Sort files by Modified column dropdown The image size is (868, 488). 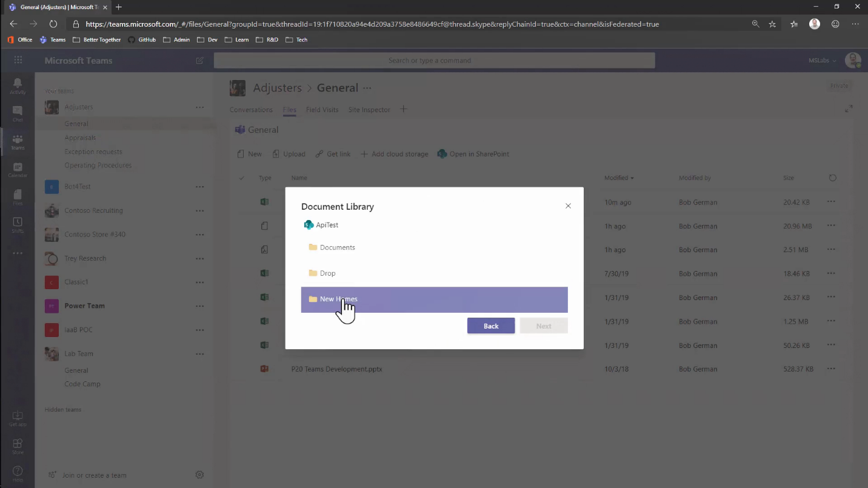pos(619,178)
